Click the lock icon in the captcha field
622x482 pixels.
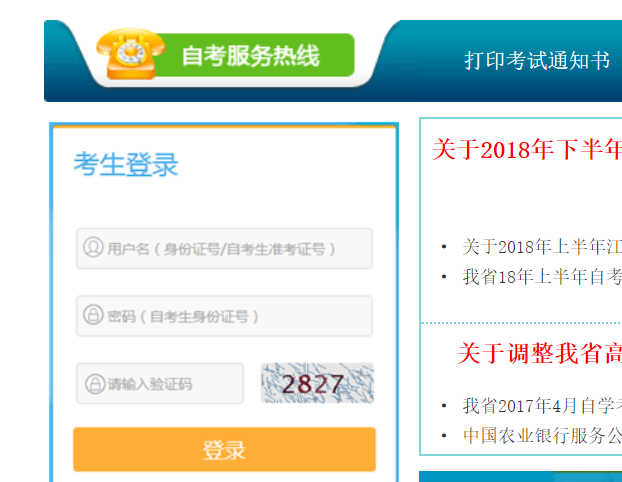(94, 383)
